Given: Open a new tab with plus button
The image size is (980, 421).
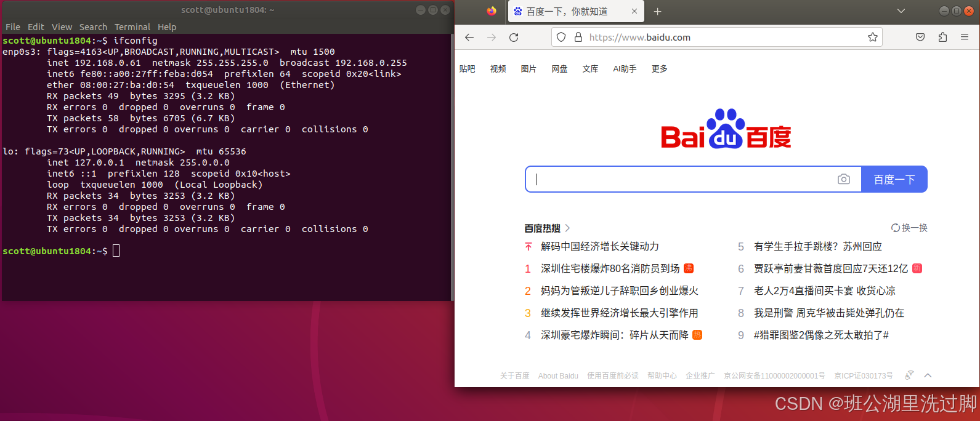Looking at the screenshot, I should pos(657,12).
